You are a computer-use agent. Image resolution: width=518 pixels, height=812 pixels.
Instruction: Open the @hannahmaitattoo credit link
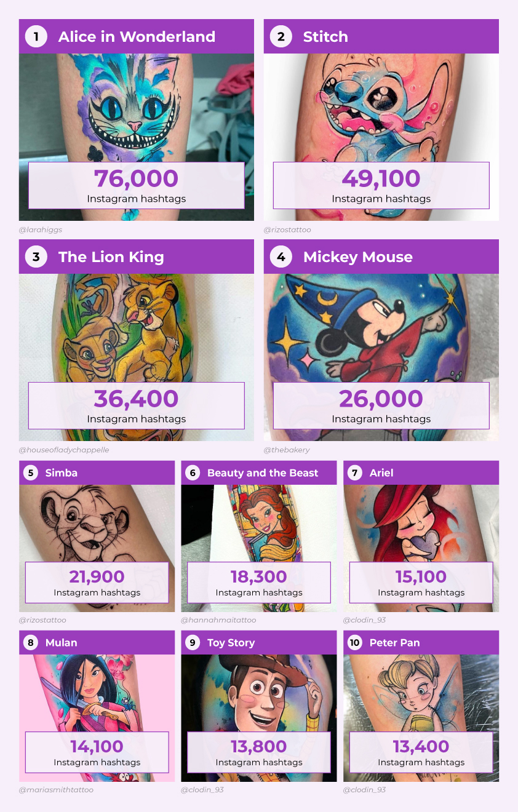(x=218, y=619)
